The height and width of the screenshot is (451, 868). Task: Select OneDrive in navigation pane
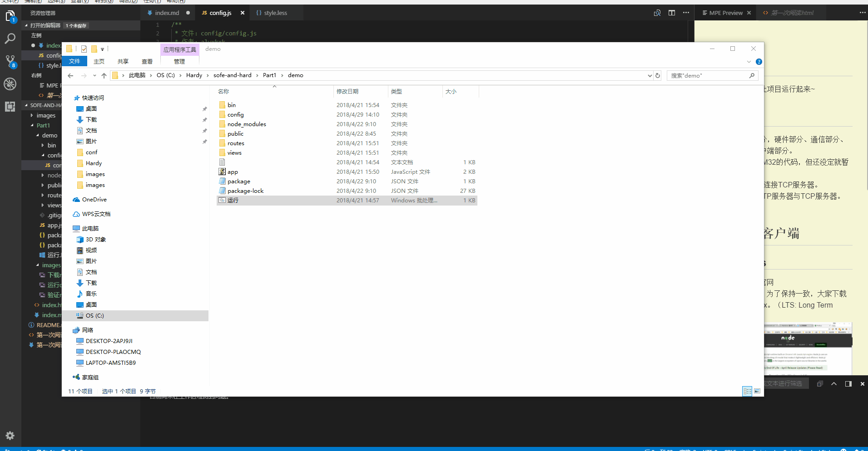94,199
